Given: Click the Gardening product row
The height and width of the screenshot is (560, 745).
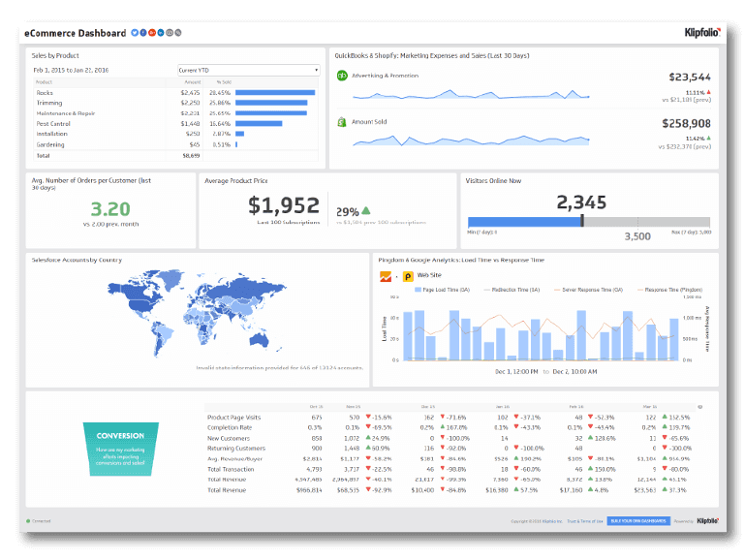Looking at the screenshot, I should 176,144.
